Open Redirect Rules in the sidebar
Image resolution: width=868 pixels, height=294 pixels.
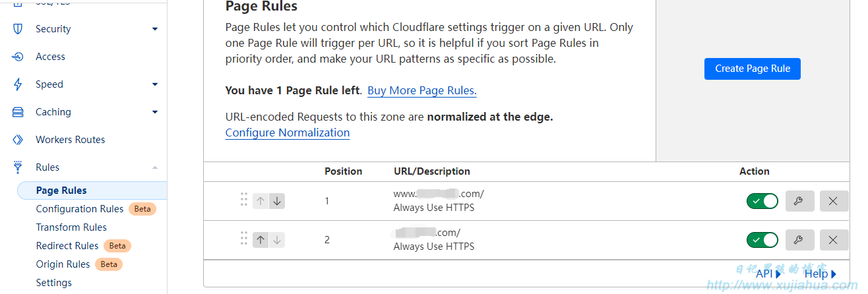tap(67, 246)
